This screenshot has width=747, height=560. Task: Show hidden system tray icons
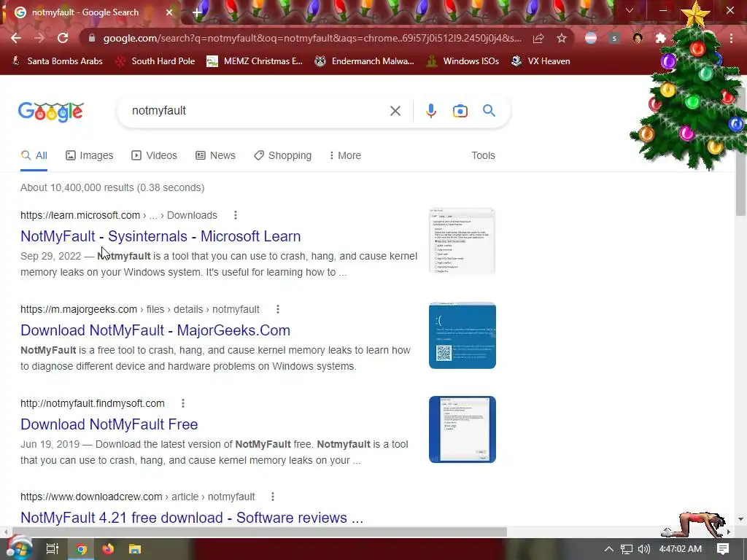coord(609,549)
